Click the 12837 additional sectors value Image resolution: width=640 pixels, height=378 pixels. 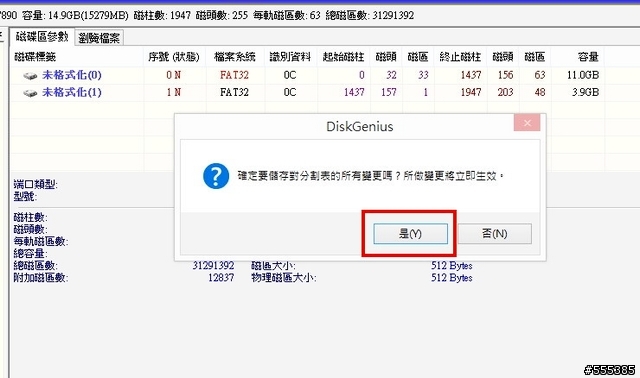click(221, 278)
